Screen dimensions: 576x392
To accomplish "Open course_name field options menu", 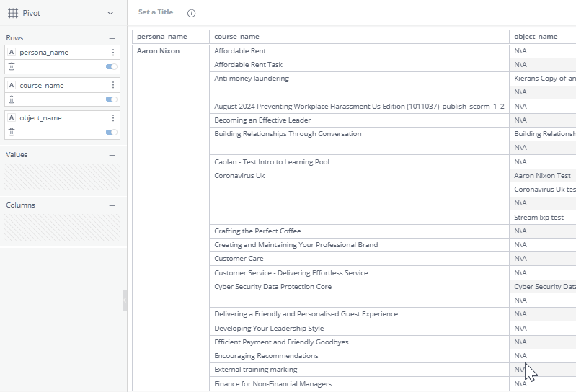I will [113, 85].
